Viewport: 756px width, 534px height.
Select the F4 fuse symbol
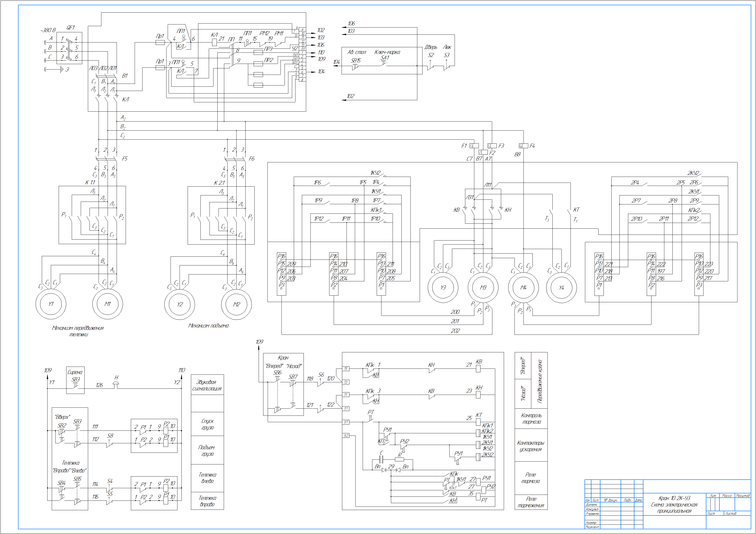[x=523, y=146]
